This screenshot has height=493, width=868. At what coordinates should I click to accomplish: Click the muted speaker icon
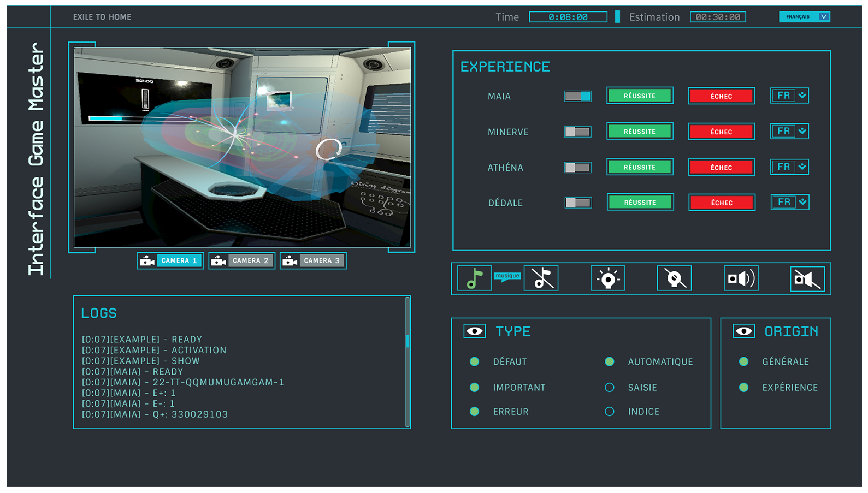tap(807, 279)
